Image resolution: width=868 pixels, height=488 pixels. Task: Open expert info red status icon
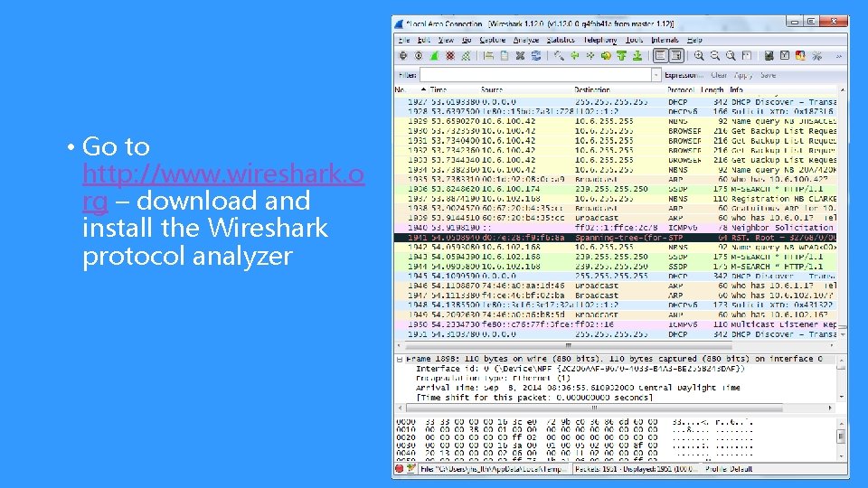click(x=400, y=469)
